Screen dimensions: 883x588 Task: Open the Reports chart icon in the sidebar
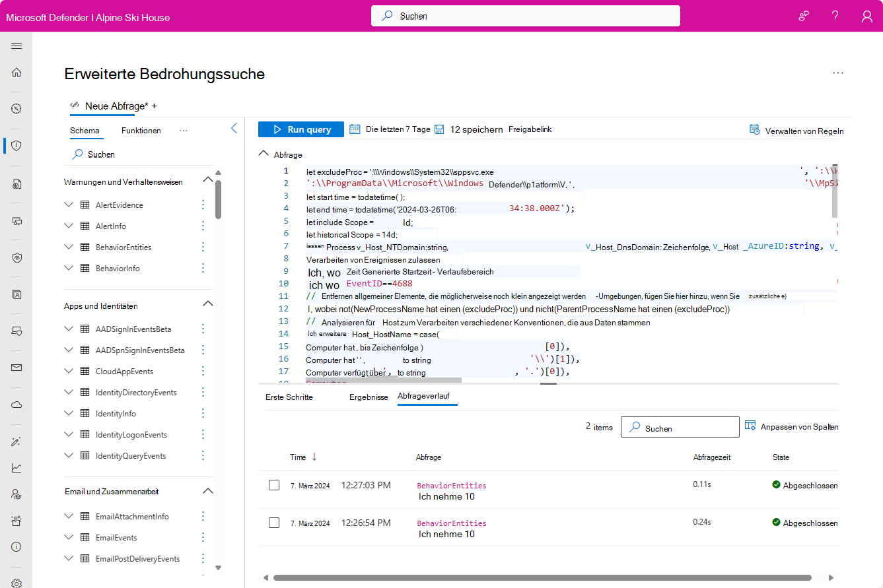pos(17,468)
